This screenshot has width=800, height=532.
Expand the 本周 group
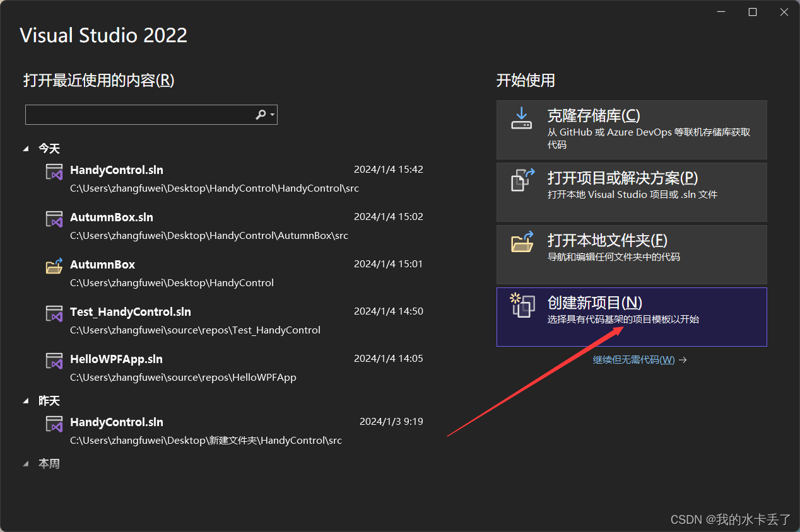pyautogui.click(x=26, y=464)
